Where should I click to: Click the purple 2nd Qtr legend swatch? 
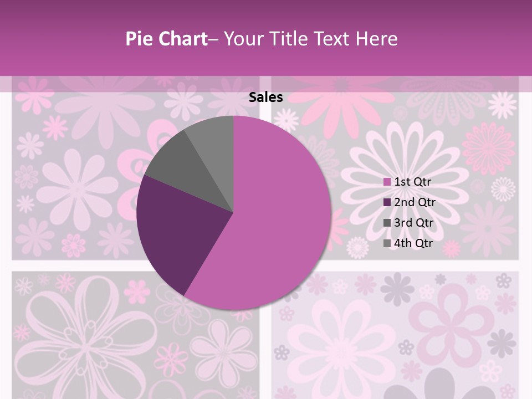coord(387,202)
